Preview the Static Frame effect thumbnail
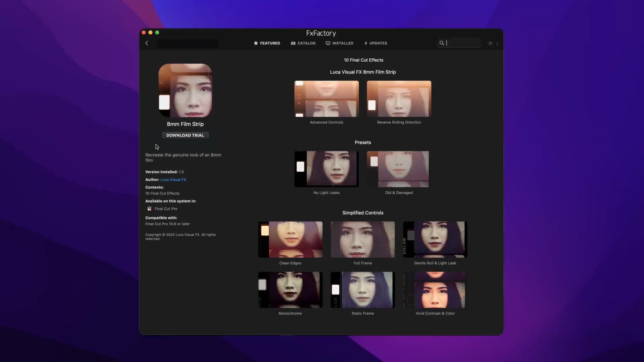Screen dimensions: 644x362 click(x=363, y=290)
